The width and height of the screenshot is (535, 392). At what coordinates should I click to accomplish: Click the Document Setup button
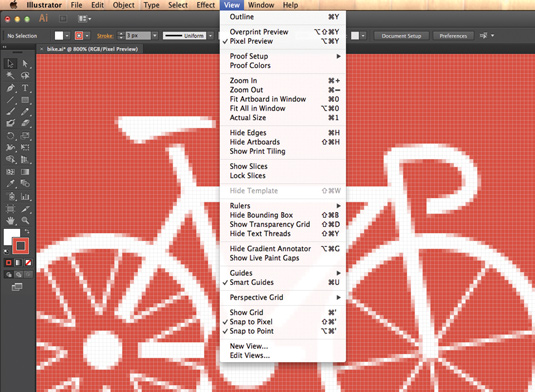401,36
